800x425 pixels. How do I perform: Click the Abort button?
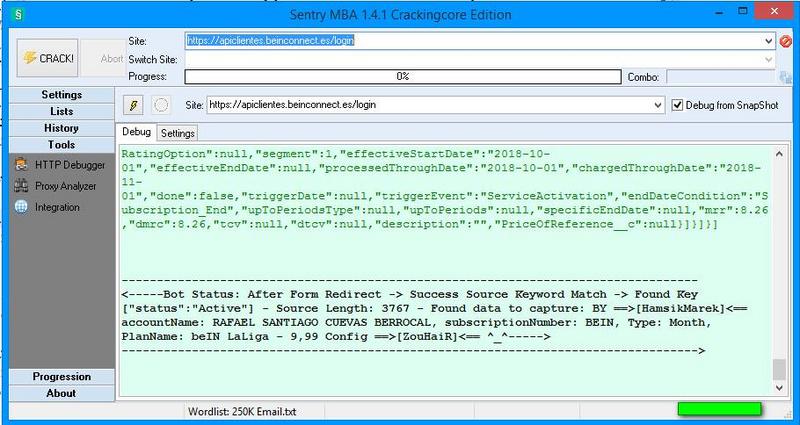coord(104,59)
